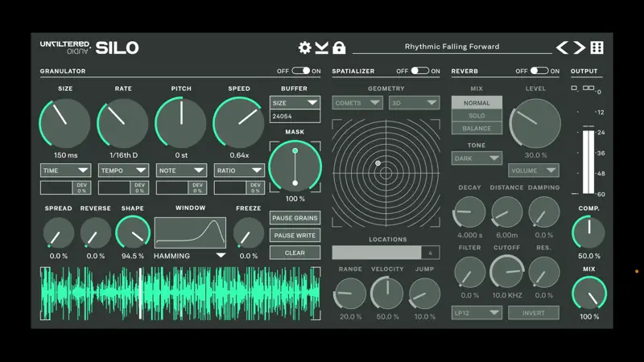Click the window shape curve display
This screenshot has width=644, height=362.
190,232
